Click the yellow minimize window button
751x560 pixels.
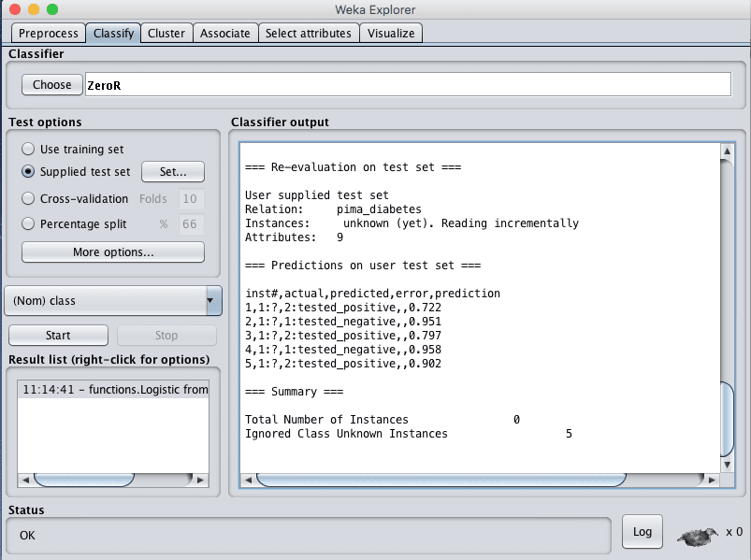tap(34, 9)
